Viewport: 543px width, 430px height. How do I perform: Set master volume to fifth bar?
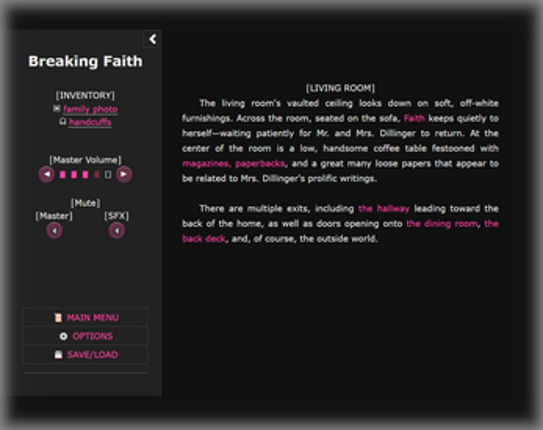click(x=108, y=174)
